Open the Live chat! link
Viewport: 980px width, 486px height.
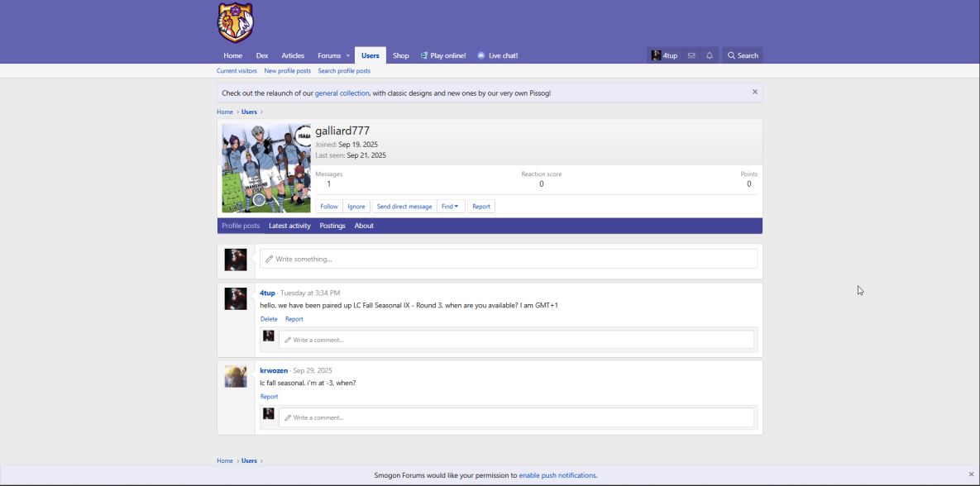click(x=498, y=55)
